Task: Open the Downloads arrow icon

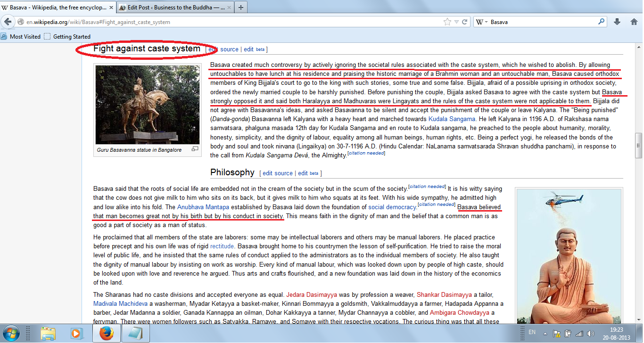Action: tap(617, 22)
